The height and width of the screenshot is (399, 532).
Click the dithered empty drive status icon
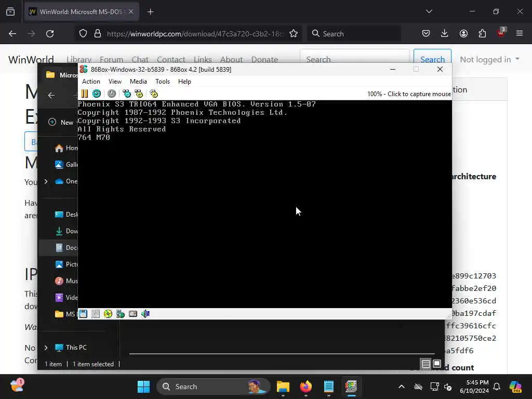click(x=96, y=314)
